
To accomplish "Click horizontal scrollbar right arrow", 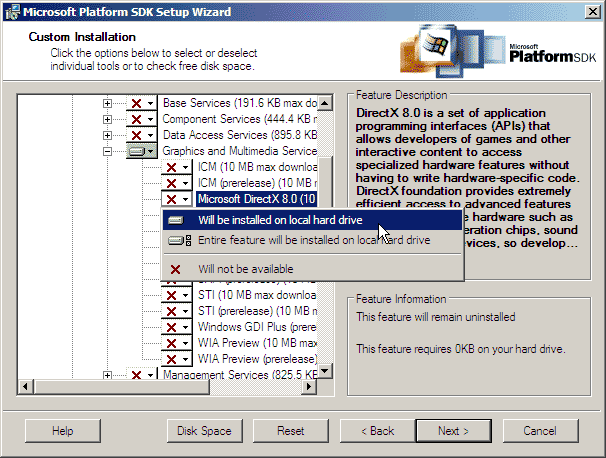I will [309, 386].
